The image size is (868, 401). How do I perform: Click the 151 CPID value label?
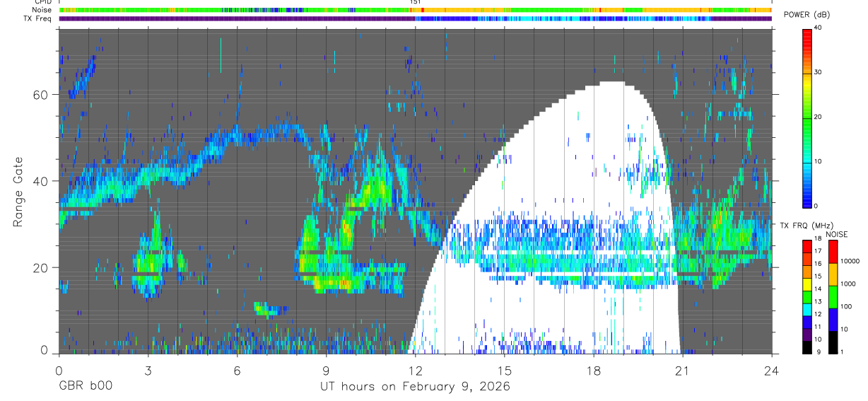pos(415,2)
